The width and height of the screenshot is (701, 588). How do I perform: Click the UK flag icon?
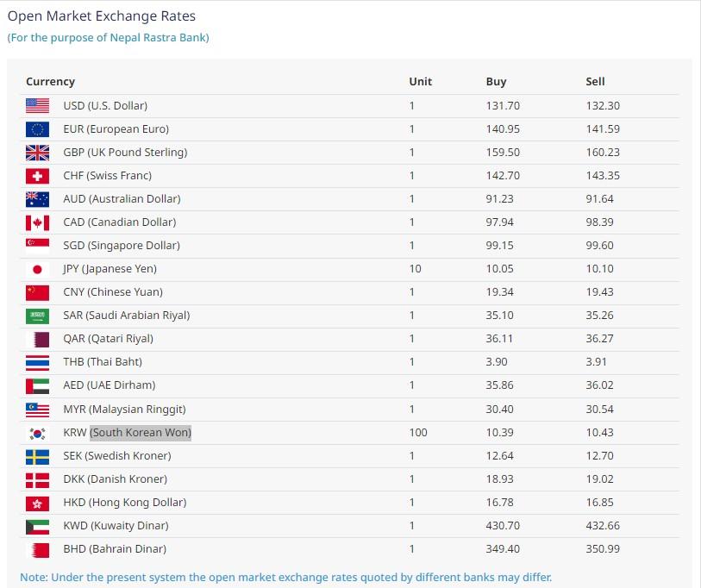38,153
